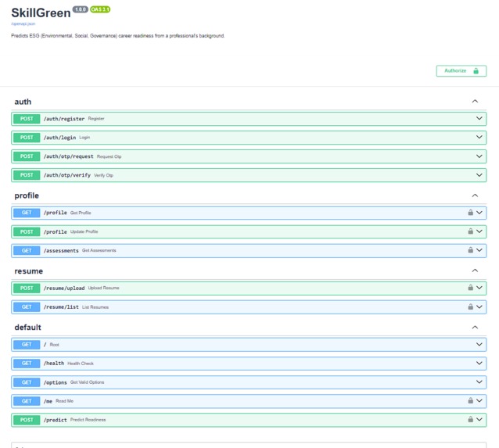499x448 pixels.
Task: Expand the GET /profile row arrow
Action: [x=479, y=213]
